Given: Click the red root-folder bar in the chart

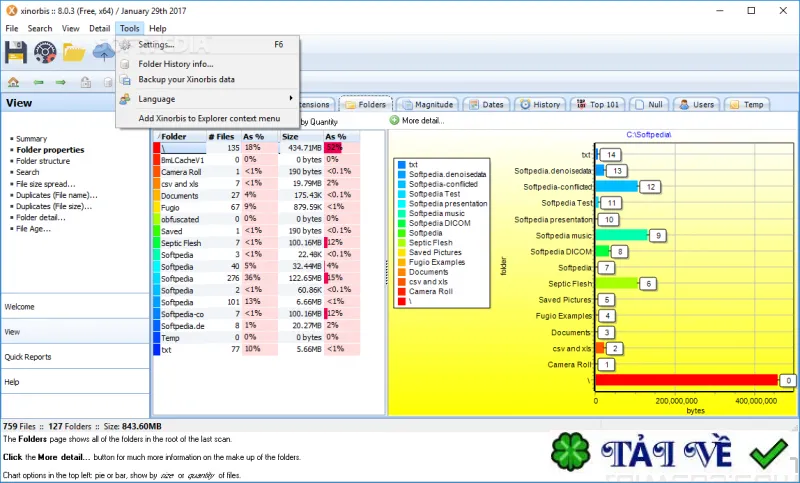Looking at the screenshot, I should coord(686,380).
